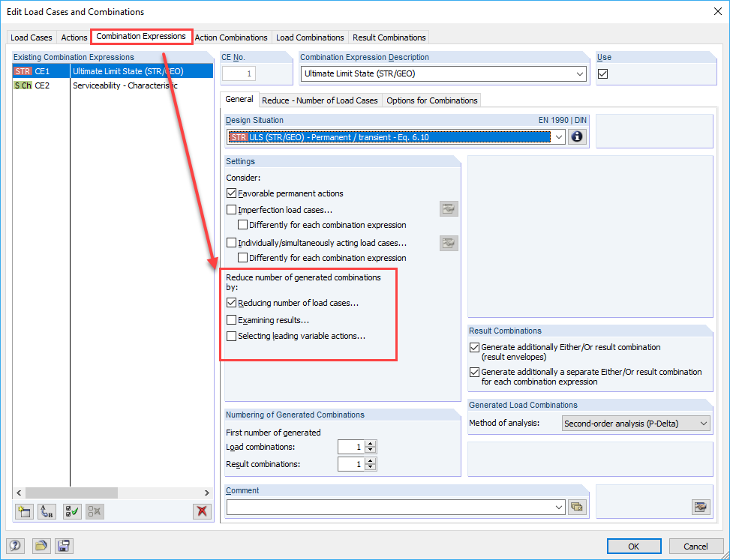Open the Method of analysis dropdown

(704, 424)
